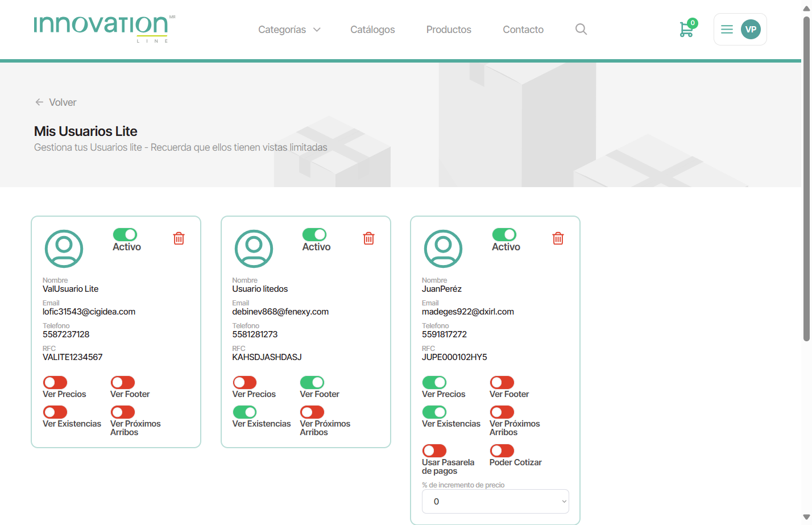Expand the Categorías dropdown menu

click(289, 30)
